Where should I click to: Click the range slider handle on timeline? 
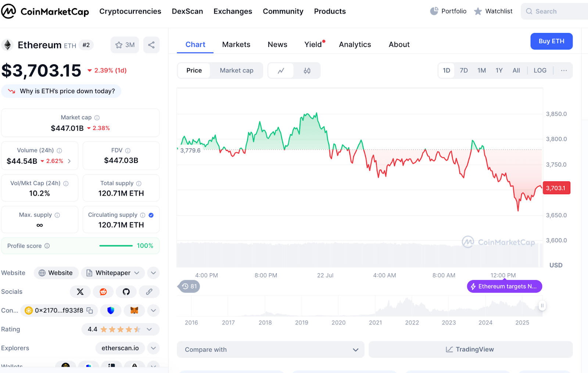coord(542,305)
